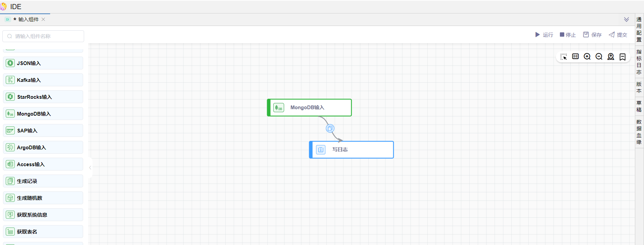Click the bookmark icon in canvas toolbar
Image resolution: width=644 pixels, height=245 pixels.
(622, 57)
